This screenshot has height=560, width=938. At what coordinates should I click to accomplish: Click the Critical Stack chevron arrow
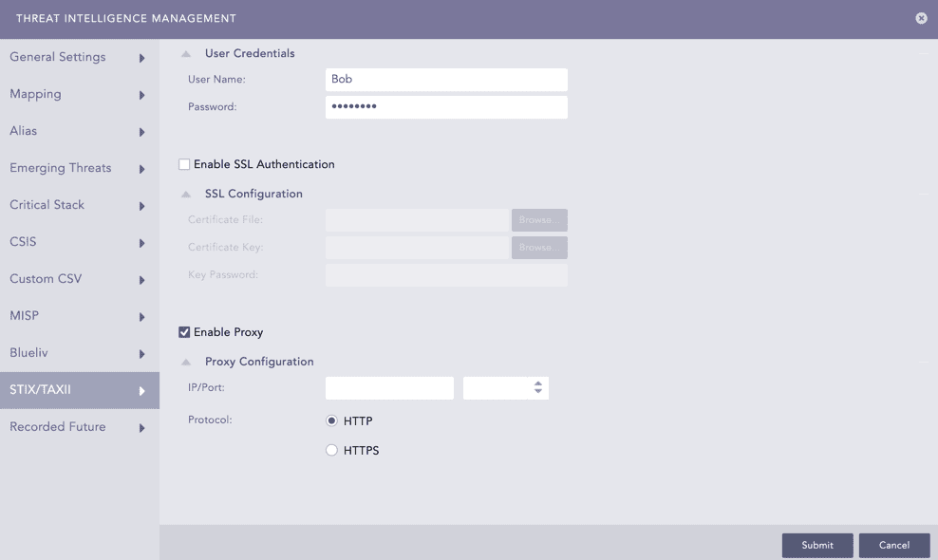143,205
